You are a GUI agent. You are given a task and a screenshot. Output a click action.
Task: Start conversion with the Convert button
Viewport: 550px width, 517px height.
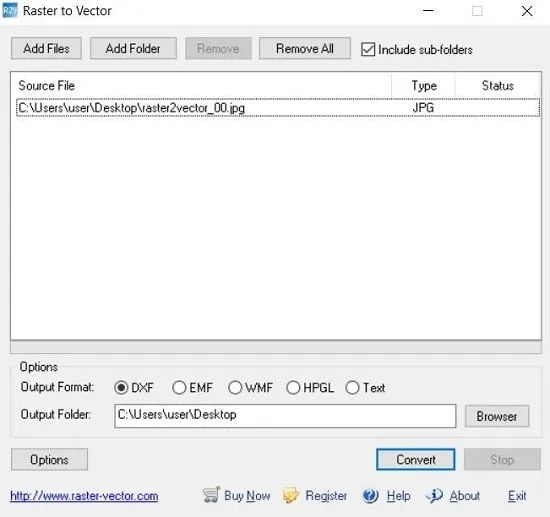(x=416, y=459)
